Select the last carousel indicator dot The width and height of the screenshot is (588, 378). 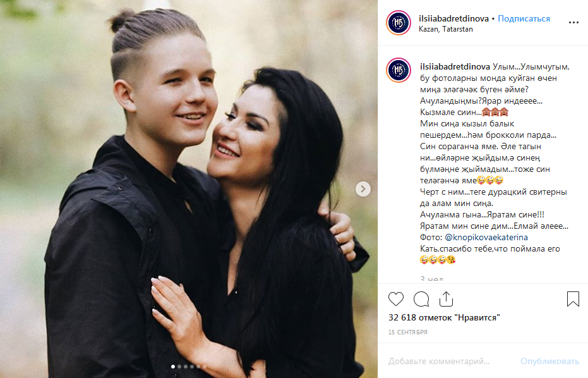coord(205,367)
